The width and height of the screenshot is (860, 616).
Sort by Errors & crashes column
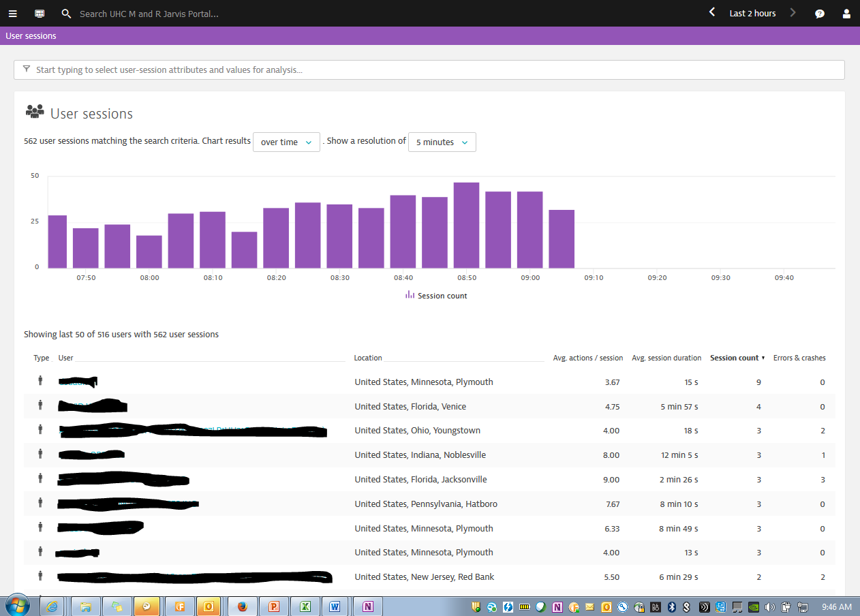click(799, 358)
